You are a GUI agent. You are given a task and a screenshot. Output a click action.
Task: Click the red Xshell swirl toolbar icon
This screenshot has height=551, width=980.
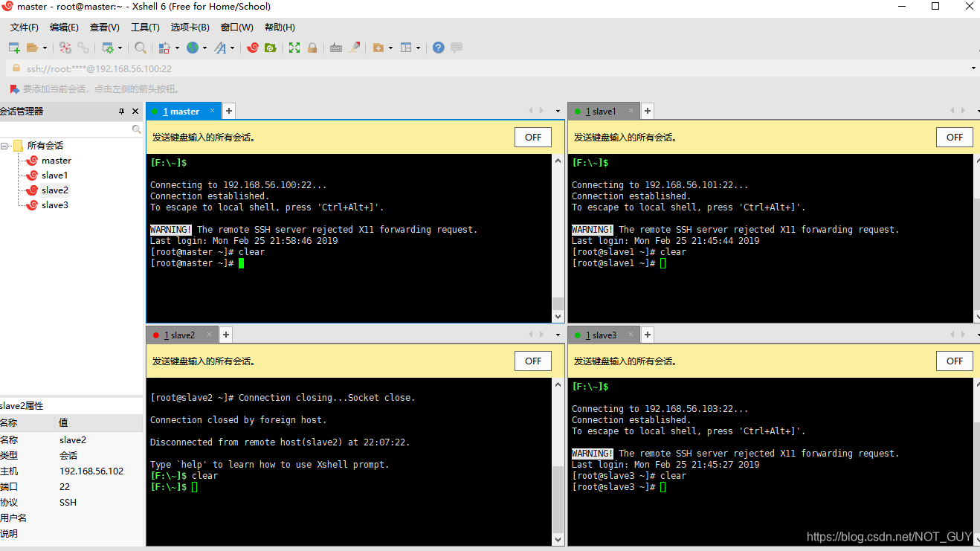[253, 48]
